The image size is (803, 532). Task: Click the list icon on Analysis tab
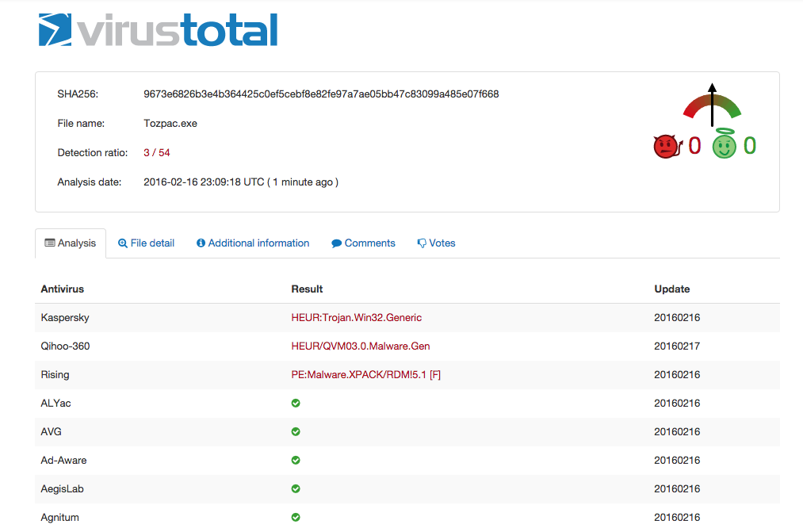50,243
